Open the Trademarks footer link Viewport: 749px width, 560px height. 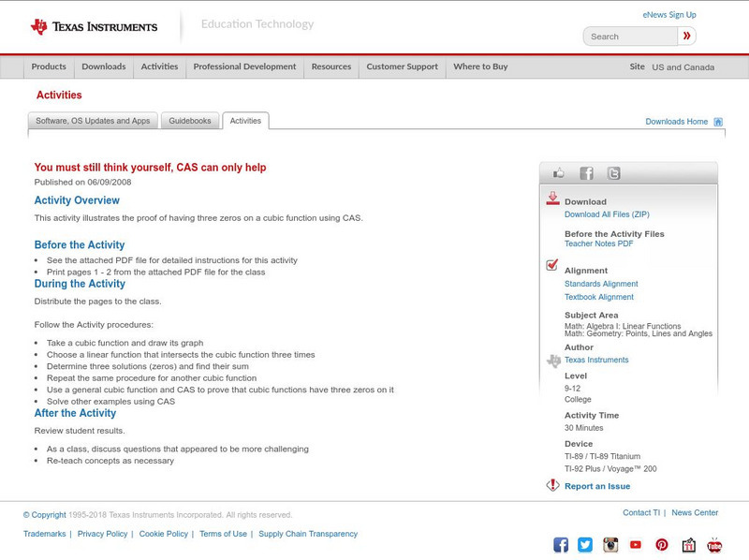click(x=44, y=534)
